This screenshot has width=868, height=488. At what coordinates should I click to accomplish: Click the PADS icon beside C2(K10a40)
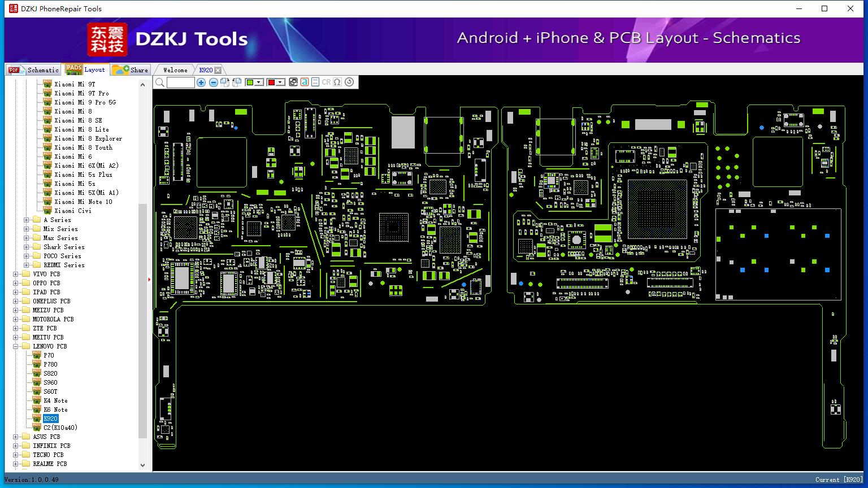tap(37, 427)
